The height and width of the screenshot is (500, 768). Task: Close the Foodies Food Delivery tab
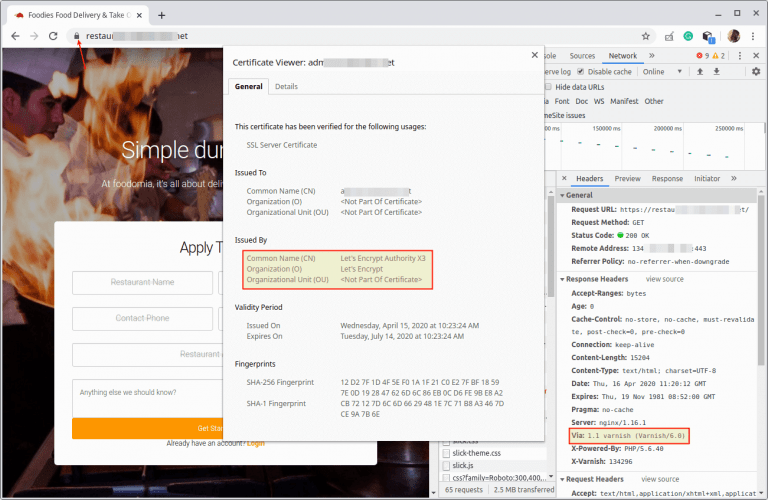139,15
